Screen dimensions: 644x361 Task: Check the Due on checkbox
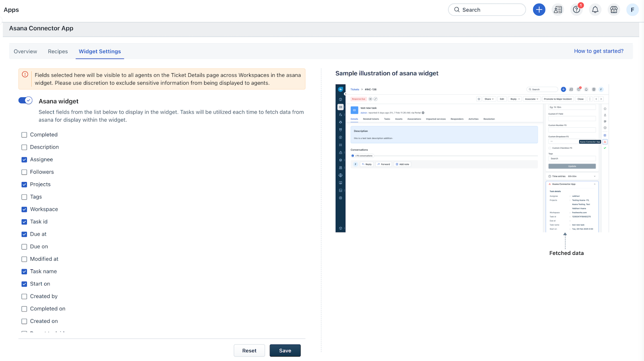24,247
